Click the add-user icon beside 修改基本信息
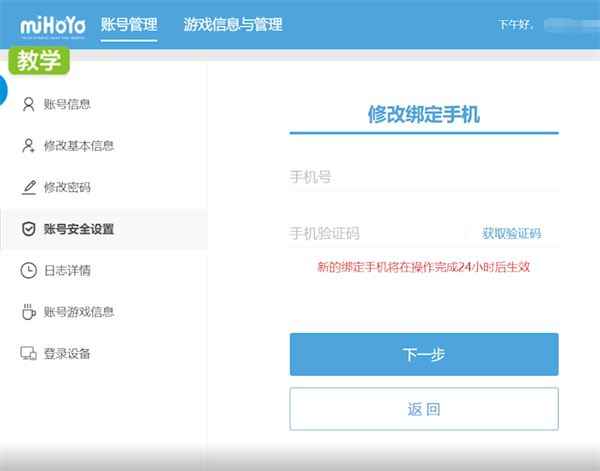The width and height of the screenshot is (600, 471). click(x=28, y=146)
